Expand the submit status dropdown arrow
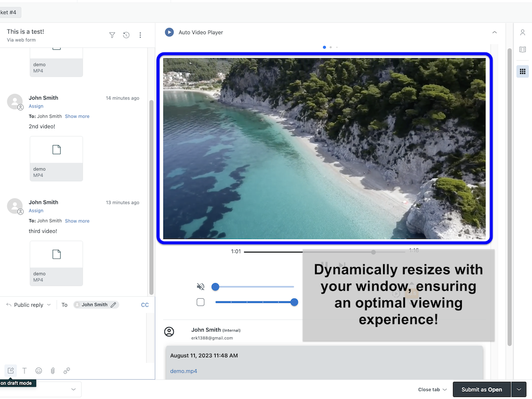The height and width of the screenshot is (399, 532). coord(519,390)
